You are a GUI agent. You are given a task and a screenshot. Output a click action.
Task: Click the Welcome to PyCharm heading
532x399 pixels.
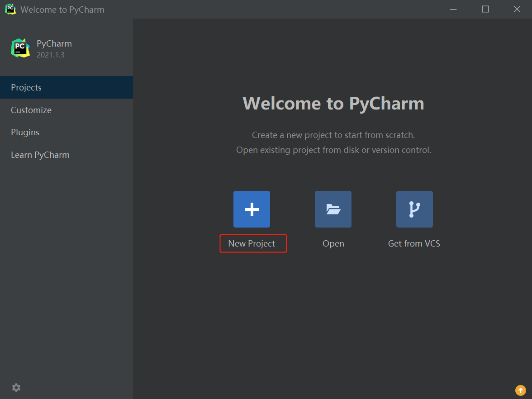[x=333, y=104]
